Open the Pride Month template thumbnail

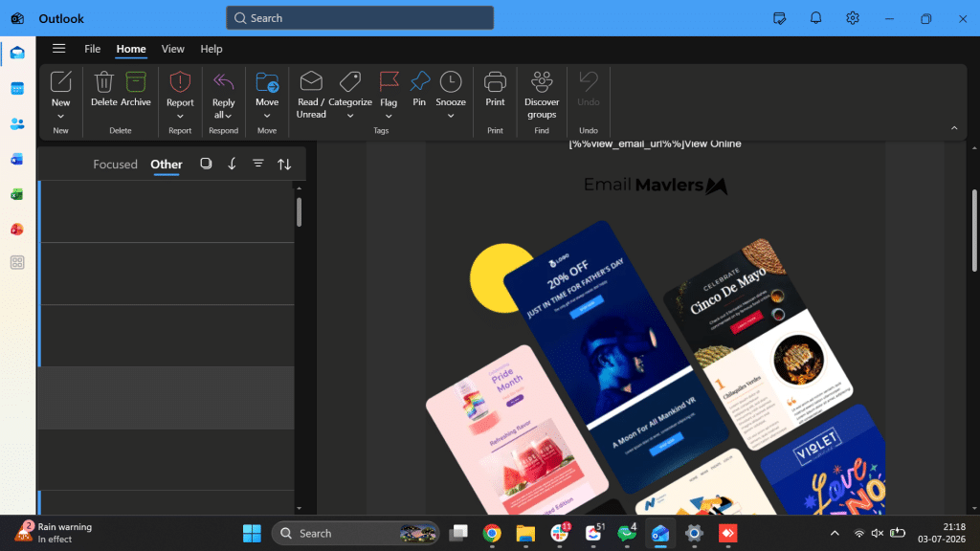[517, 430]
